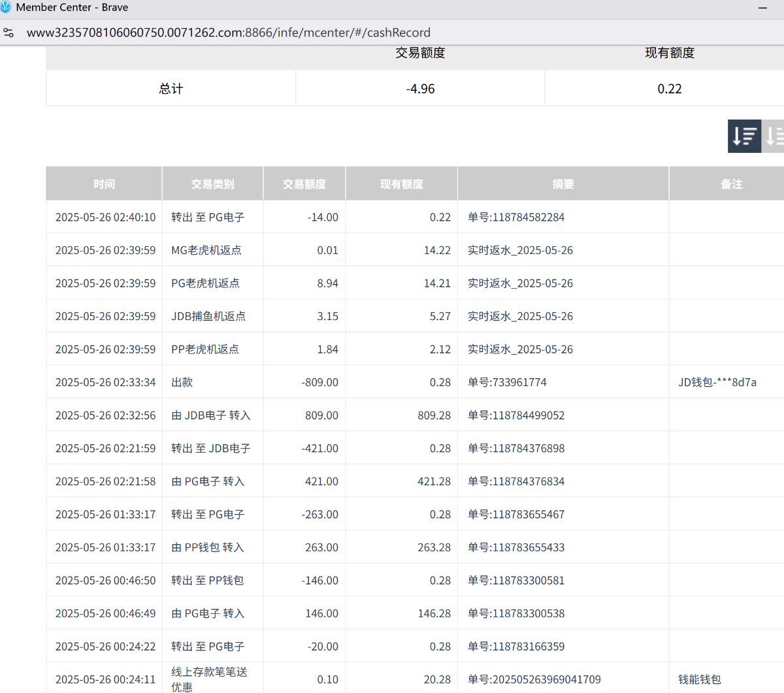784x693 pixels.
Task: Click the 时间 column header
Action: tap(104, 184)
